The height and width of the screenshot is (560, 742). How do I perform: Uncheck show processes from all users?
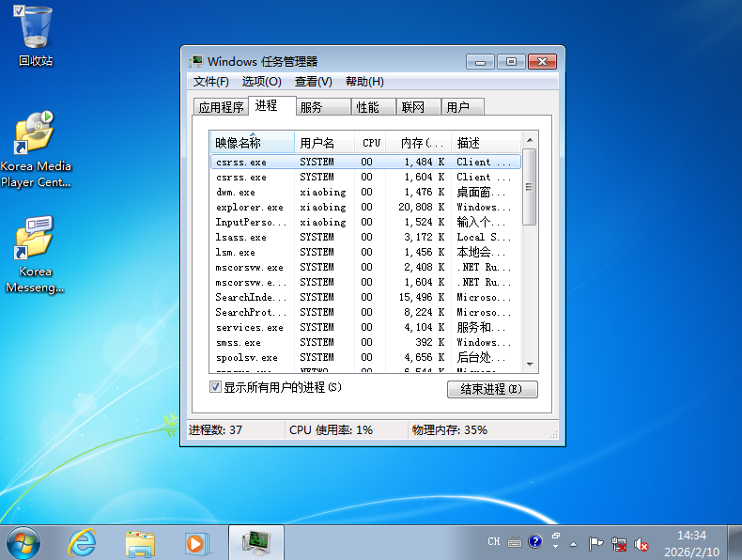click(x=215, y=387)
